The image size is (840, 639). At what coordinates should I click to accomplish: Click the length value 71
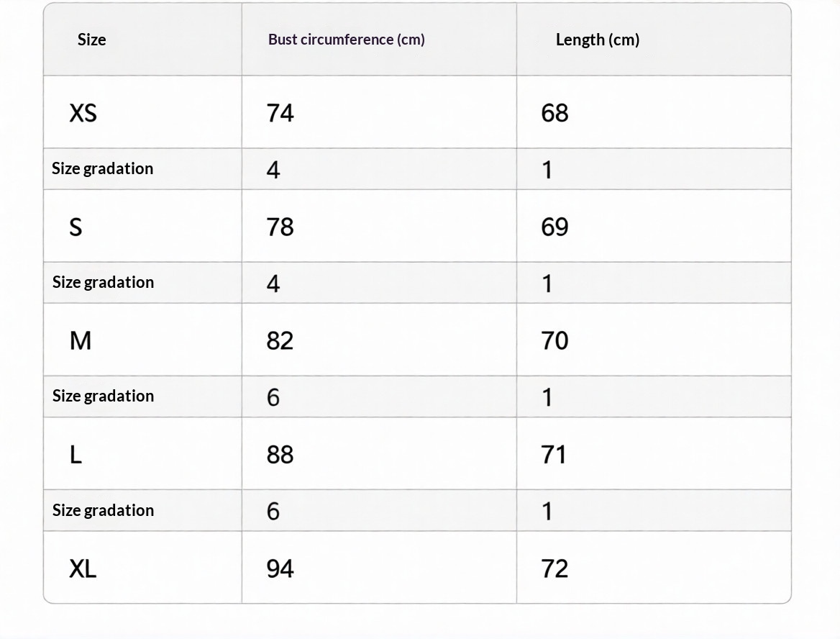point(554,455)
